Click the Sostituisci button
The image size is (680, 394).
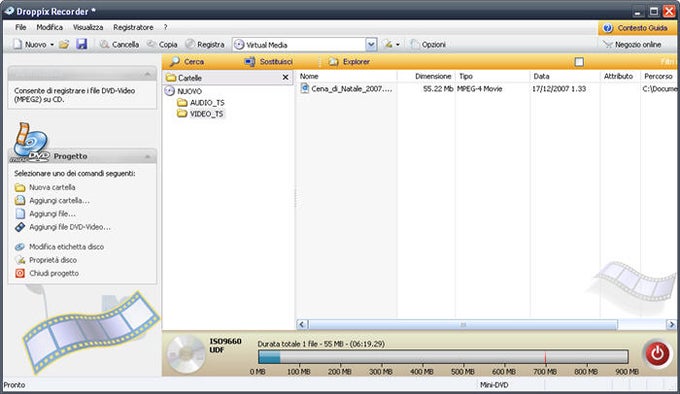click(x=268, y=62)
